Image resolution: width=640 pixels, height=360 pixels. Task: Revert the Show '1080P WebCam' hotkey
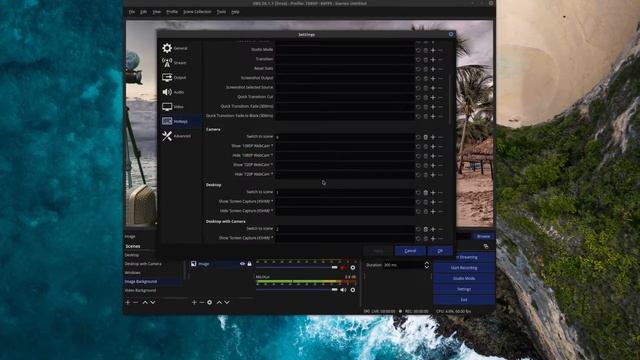point(418,147)
